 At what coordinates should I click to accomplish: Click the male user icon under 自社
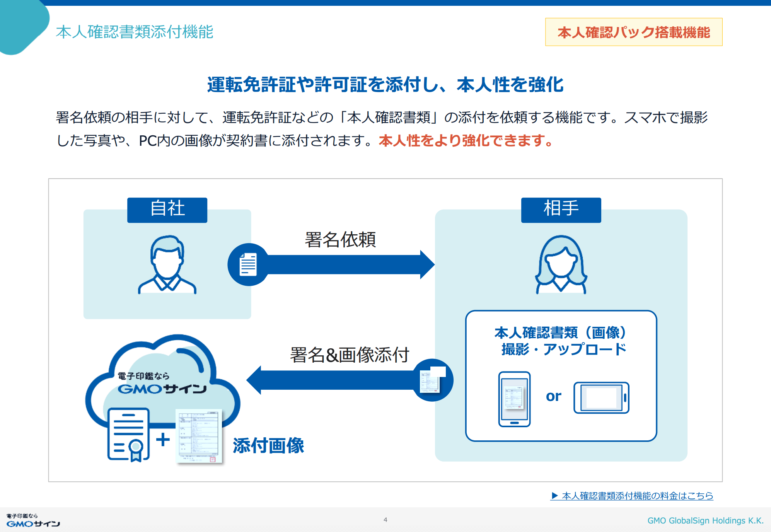pyautogui.click(x=167, y=265)
